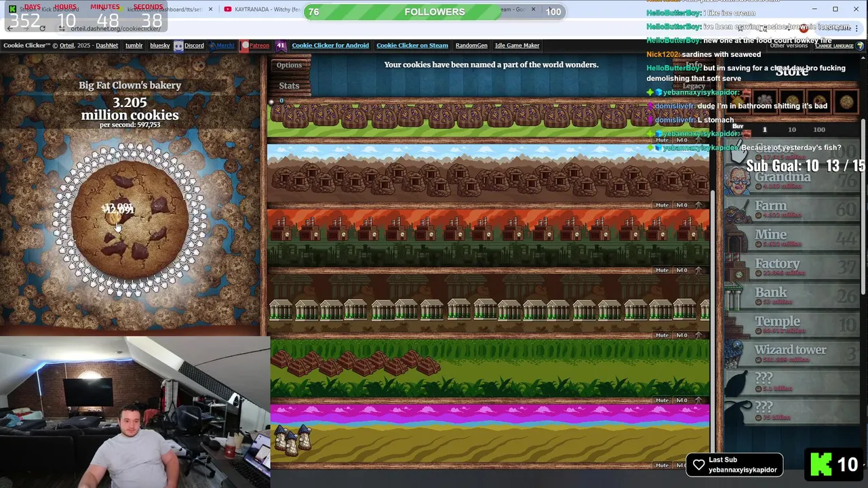Click the Factory building icon in store
Image resolution: width=868 pixels, height=488 pixels.
click(738, 268)
